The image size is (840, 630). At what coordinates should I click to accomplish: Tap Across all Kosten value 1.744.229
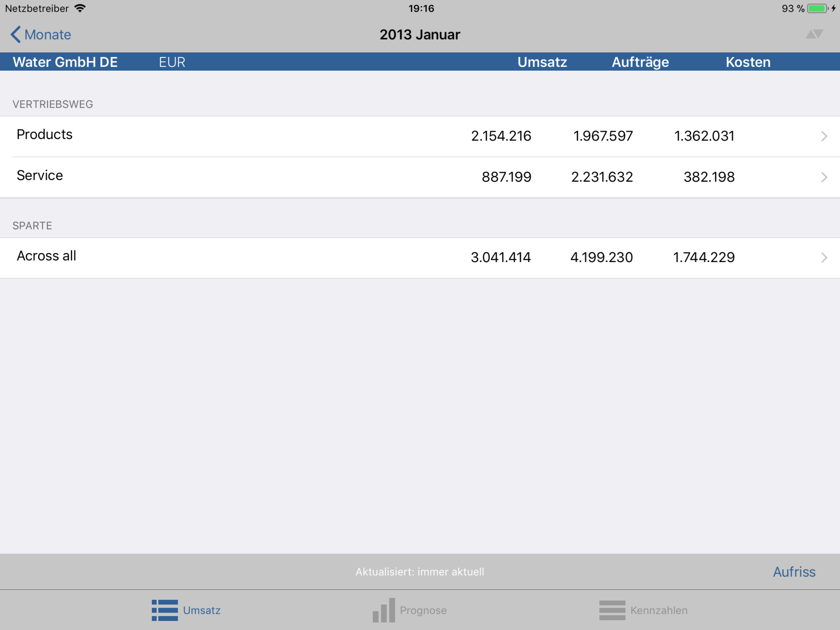pyautogui.click(x=704, y=258)
